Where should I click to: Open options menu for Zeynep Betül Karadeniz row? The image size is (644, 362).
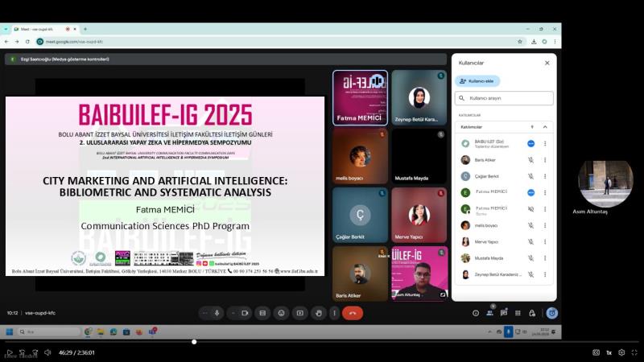(545, 274)
